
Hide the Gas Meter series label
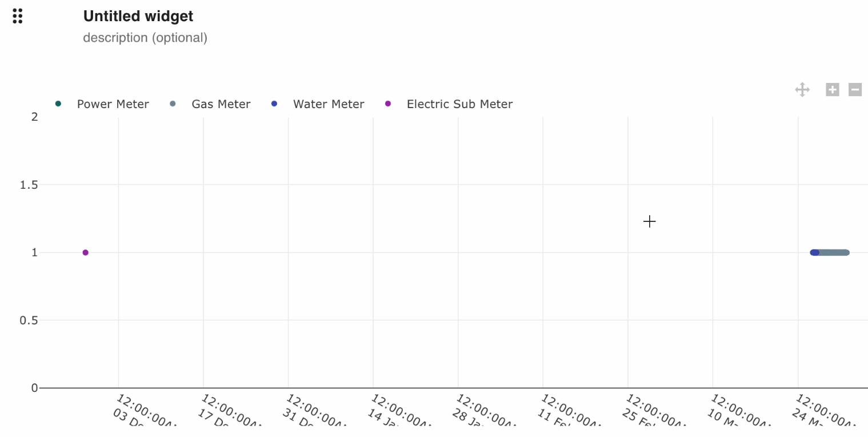(221, 104)
